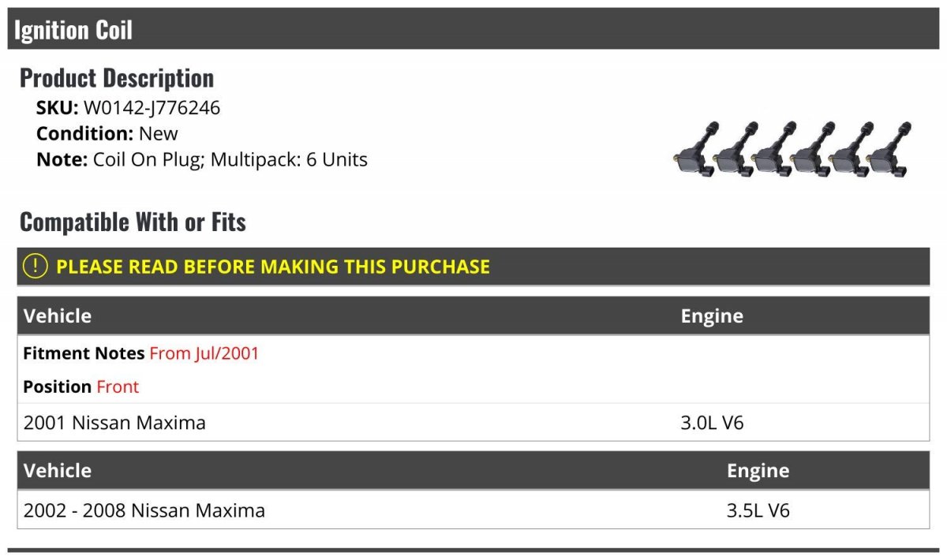This screenshot has height=560, width=947.
Task: Click the second Engine column header
Action: pos(758,471)
